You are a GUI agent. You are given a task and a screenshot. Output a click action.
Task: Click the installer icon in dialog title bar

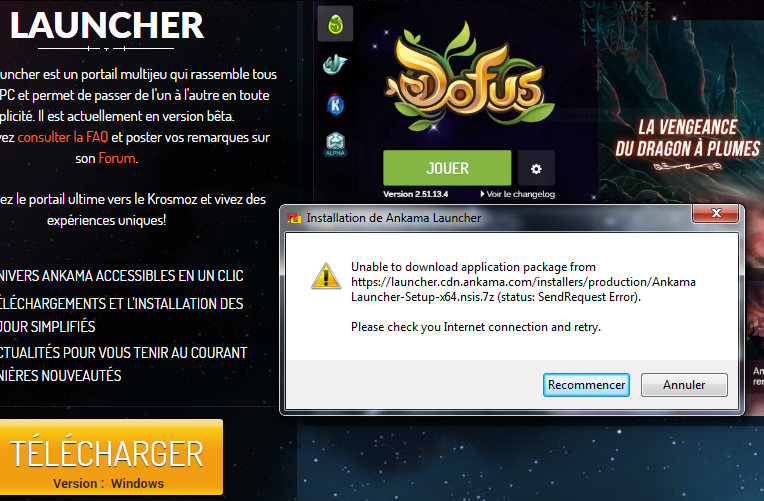point(294,218)
